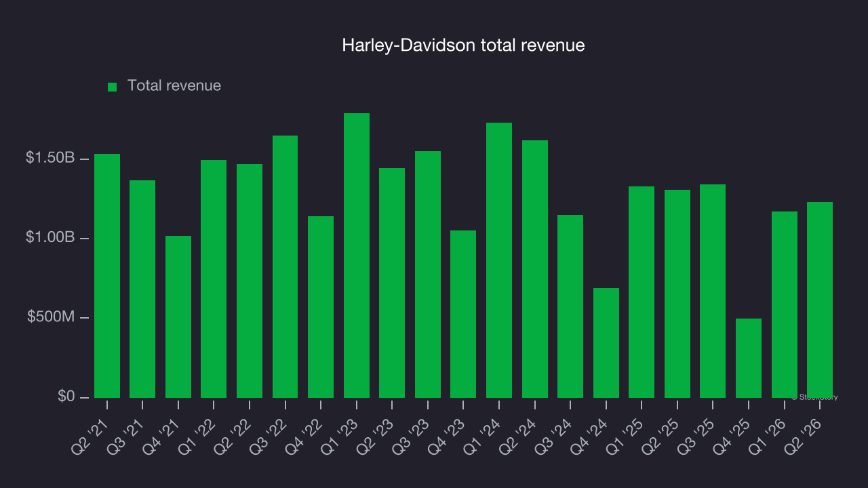This screenshot has width=868, height=488.
Task: Click the Q3 '24 revenue bar
Action: [x=570, y=306]
